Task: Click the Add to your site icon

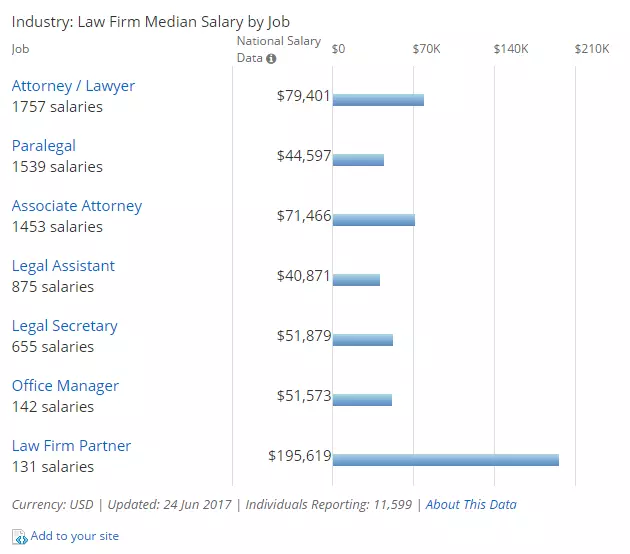Action: 20,537
